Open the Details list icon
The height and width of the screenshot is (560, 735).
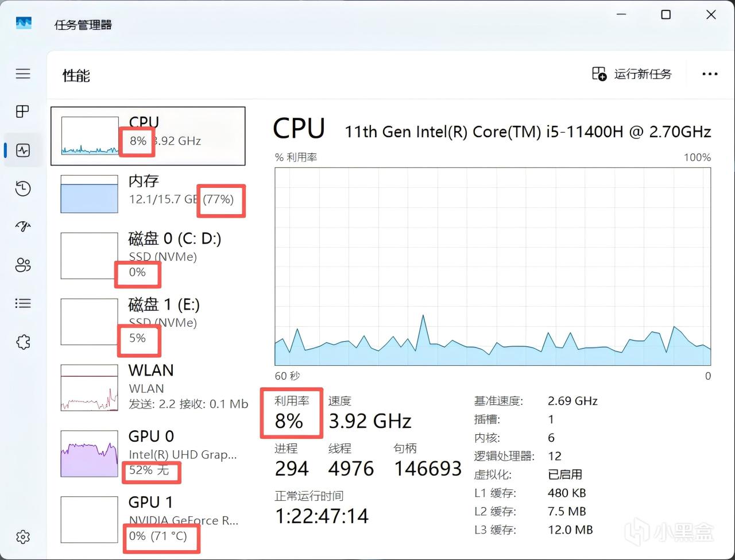(x=23, y=303)
